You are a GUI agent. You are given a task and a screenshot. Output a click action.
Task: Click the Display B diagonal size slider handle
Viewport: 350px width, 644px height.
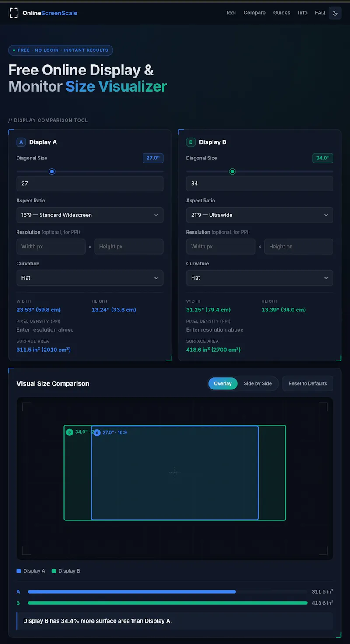point(232,171)
